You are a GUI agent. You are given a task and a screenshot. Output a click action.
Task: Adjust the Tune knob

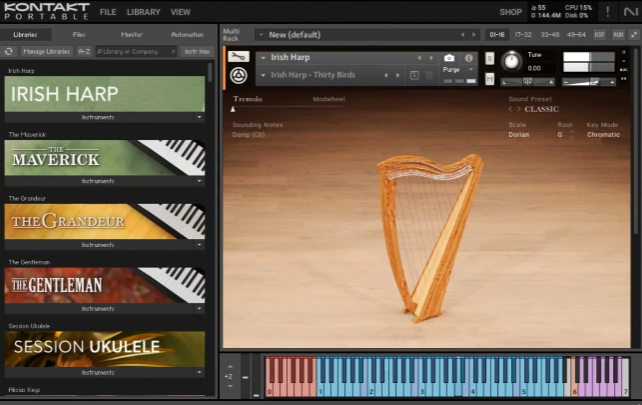pyautogui.click(x=511, y=61)
